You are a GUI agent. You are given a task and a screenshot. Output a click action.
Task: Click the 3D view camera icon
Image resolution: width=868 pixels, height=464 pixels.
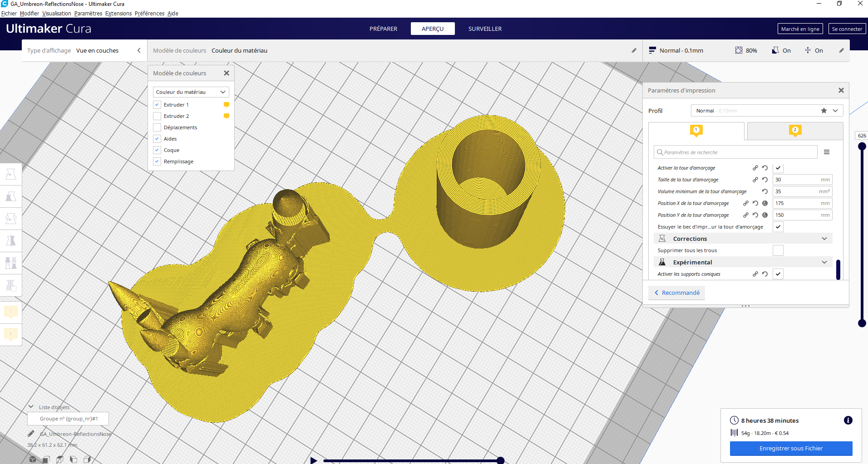(x=33, y=459)
